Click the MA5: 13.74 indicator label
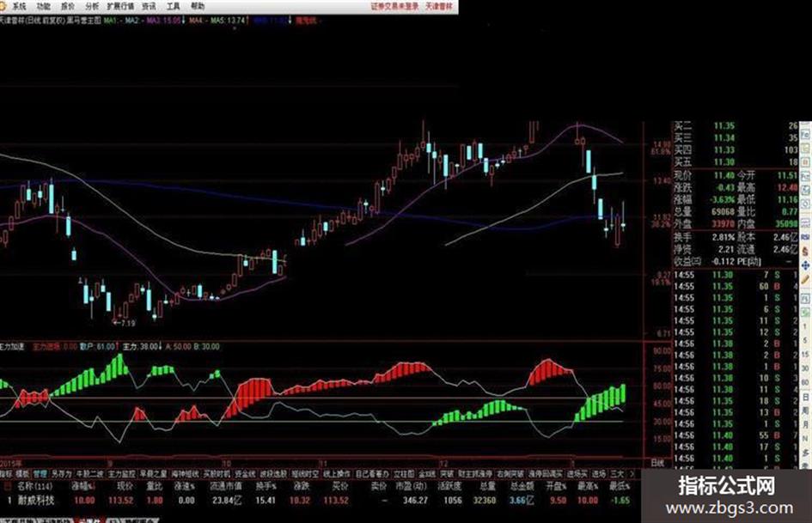The image size is (812, 523). 228,21
